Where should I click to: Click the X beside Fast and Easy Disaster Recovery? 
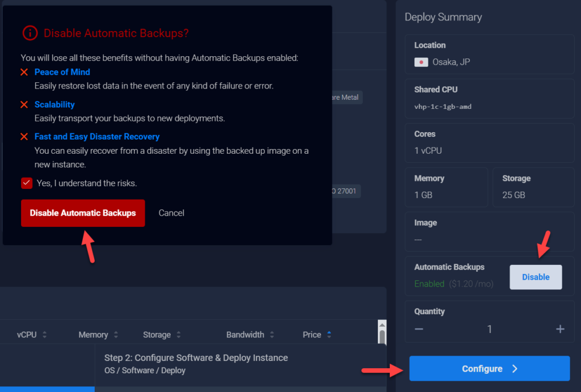click(23, 137)
